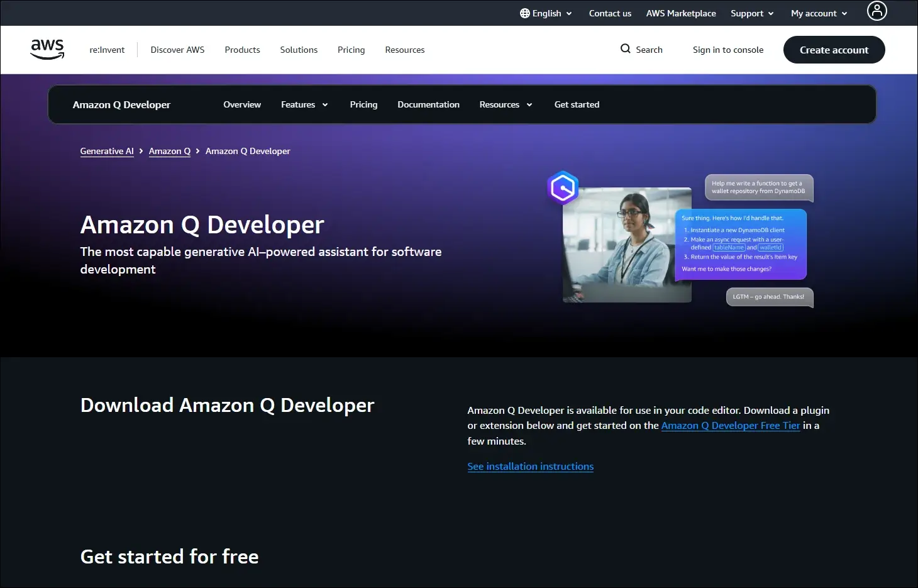Viewport: 918px width, 588px height.
Task: Click the globe language icon
Action: (525, 13)
